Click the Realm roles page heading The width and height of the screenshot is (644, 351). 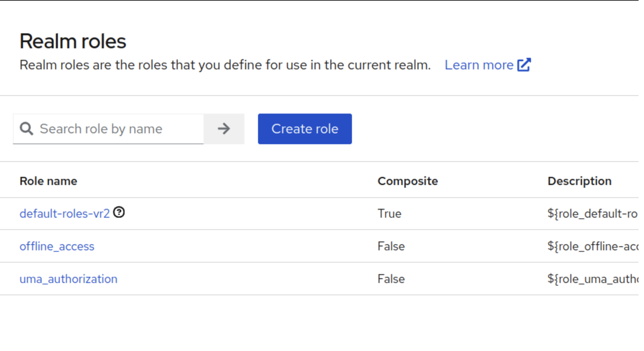73,41
